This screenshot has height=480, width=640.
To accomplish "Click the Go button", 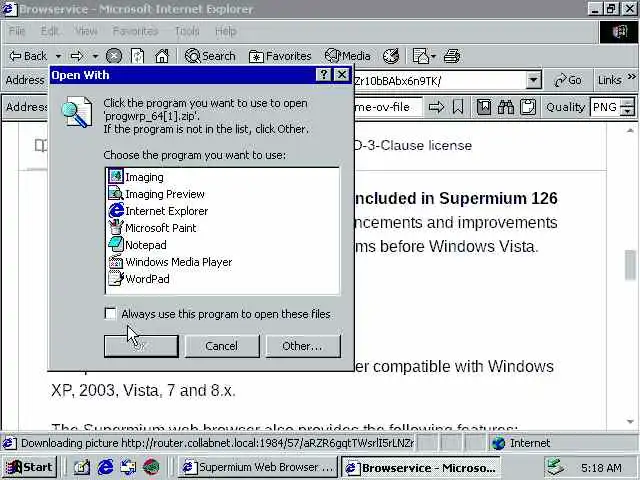I will (568, 80).
